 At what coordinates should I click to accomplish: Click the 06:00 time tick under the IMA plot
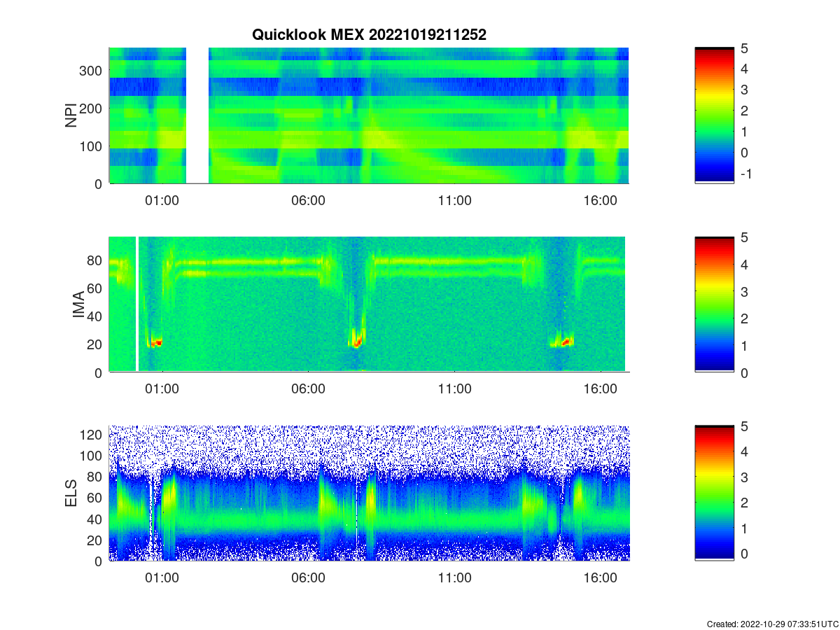pos(308,389)
